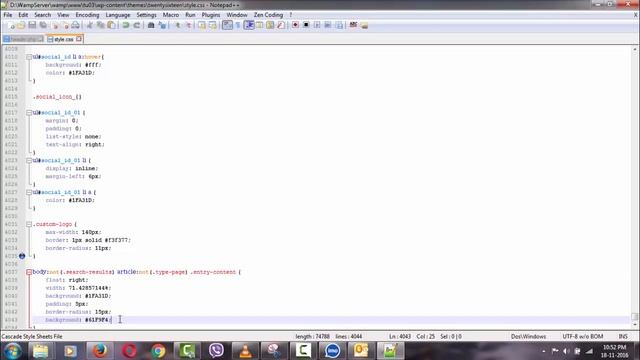Open the Encoding menu
The width and height of the screenshot is (640, 360).
[x=87, y=15]
